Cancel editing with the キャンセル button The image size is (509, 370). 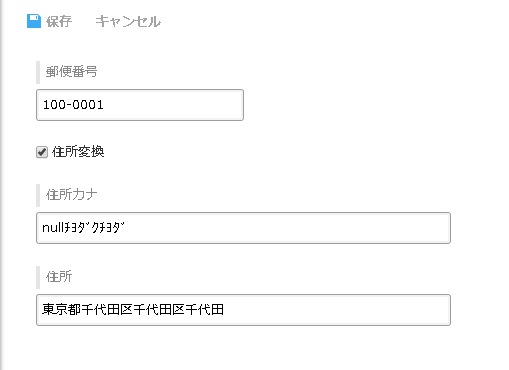[x=128, y=21]
